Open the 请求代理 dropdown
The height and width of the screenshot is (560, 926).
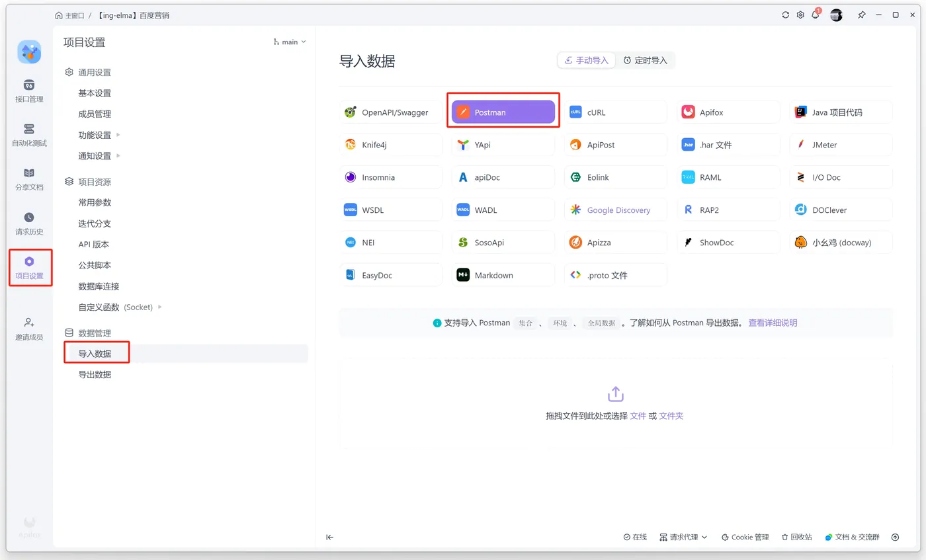point(683,537)
